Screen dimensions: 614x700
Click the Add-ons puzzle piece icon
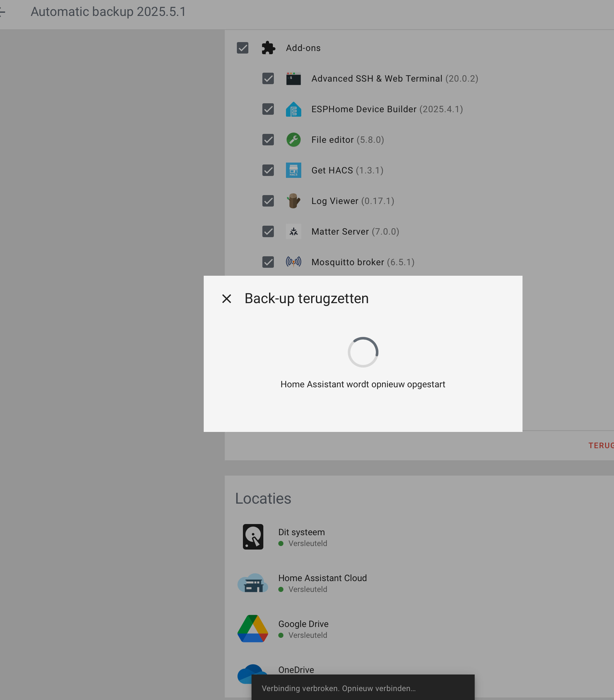click(268, 48)
